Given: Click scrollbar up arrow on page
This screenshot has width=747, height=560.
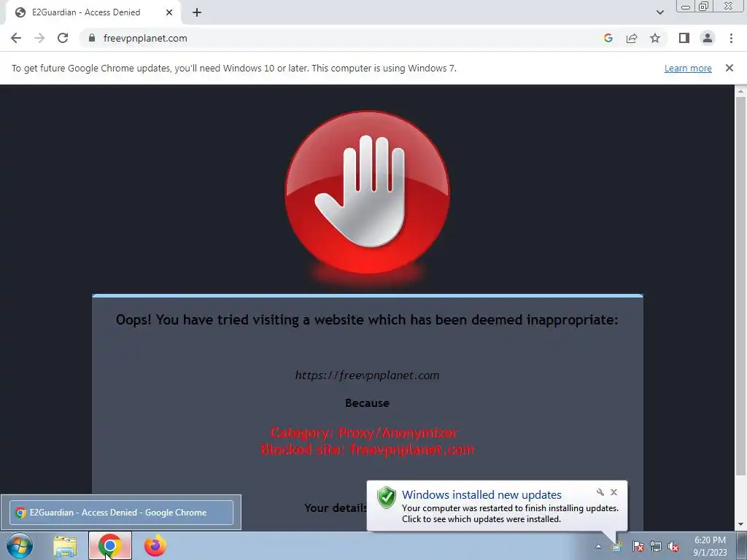Looking at the screenshot, I should [740, 90].
